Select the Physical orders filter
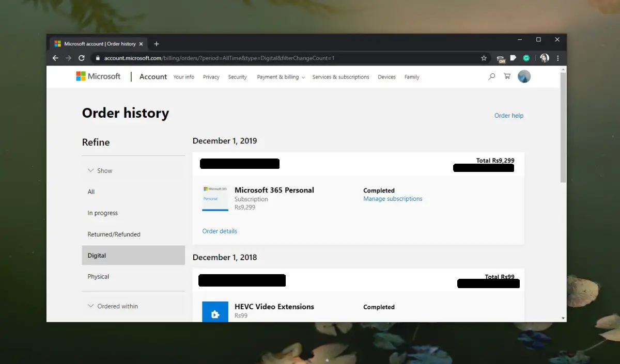This screenshot has width=620, height=364. click(x=99, y=277)
